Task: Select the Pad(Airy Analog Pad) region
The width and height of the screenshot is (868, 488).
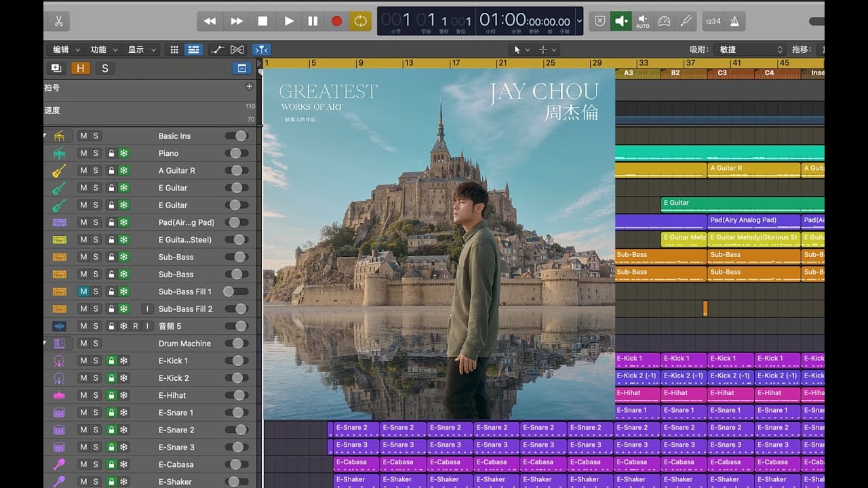Action: click(x=754, y=222)
